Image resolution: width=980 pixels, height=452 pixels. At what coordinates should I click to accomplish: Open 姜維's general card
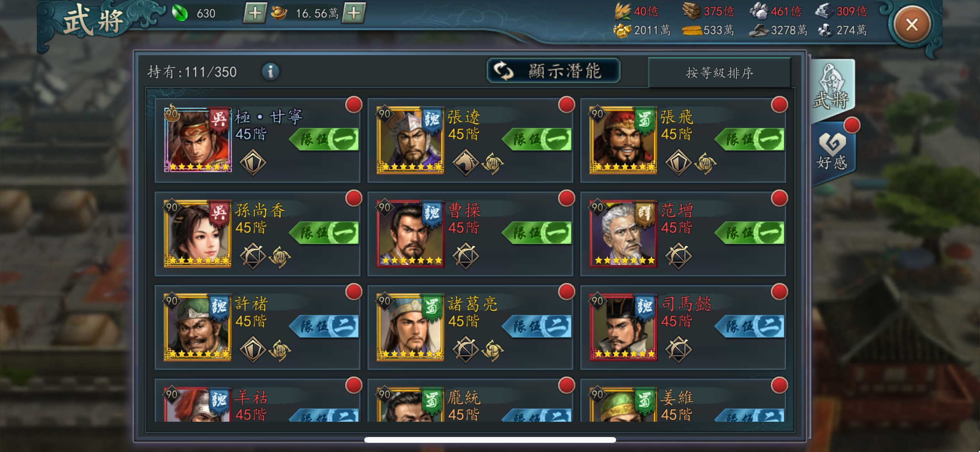click(683, 400)
